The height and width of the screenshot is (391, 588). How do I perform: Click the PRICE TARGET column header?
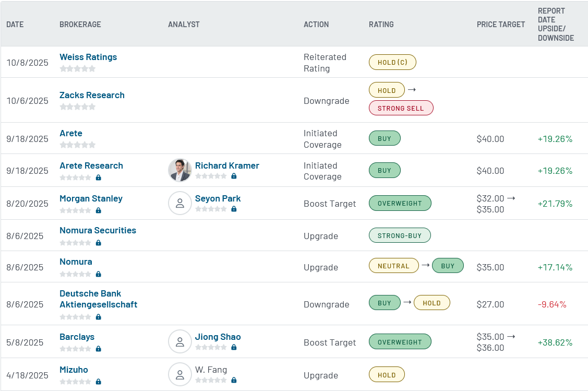pyautogui.click(x=501, y=25)
